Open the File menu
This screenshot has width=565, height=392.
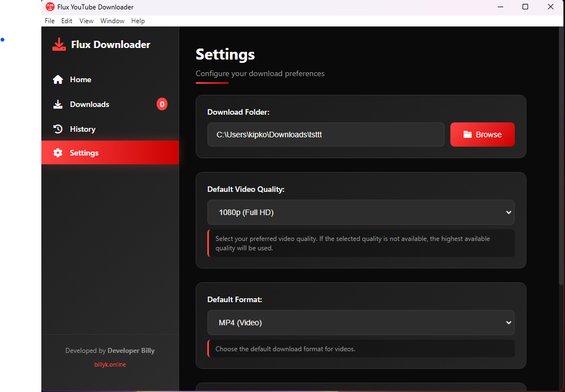tap(50, 21)
